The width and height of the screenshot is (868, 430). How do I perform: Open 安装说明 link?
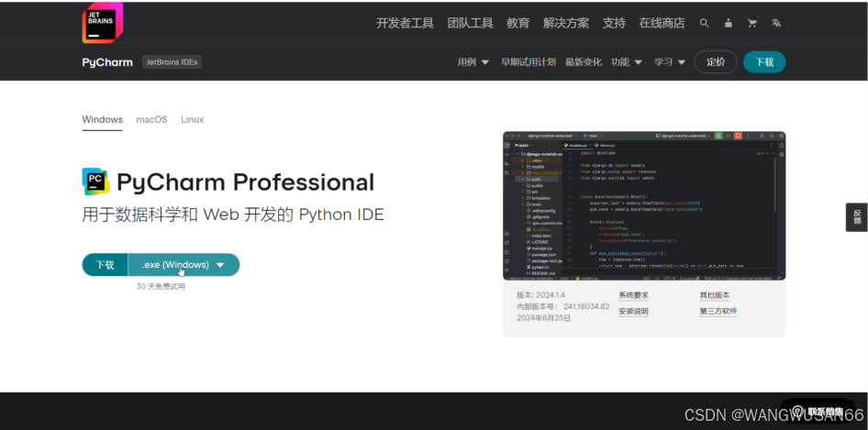tap(633, 312)
